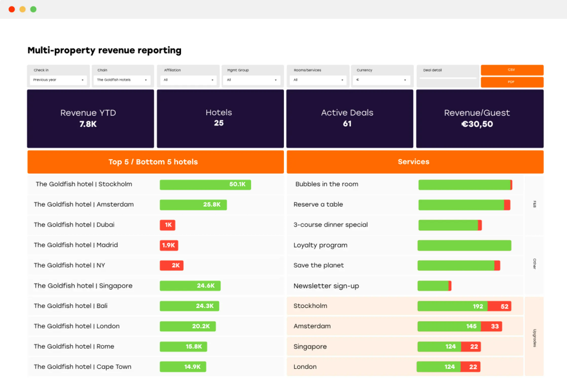The height and width of the screenshot is (392, 567).
Task: Open the Mgmt Group filter dropdown
Action: tap(252, 79)
